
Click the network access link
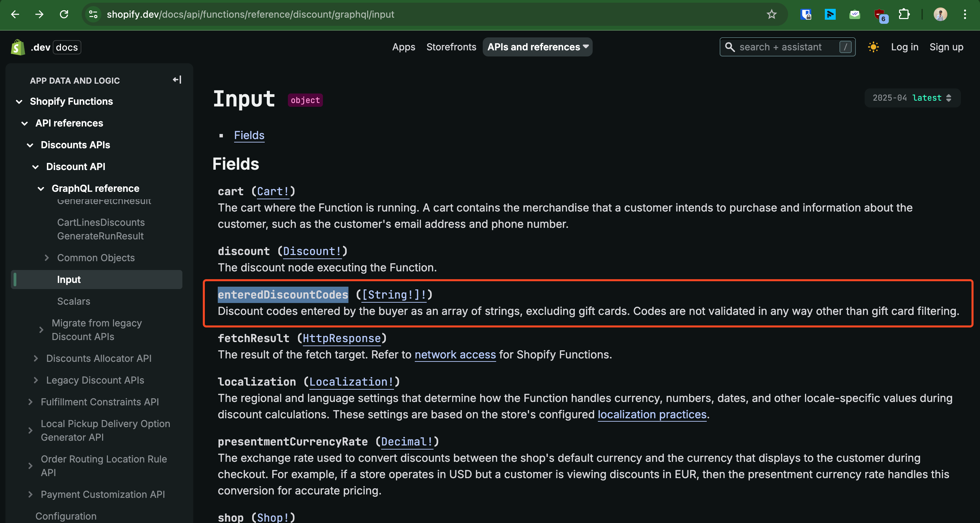coord(455,355)
